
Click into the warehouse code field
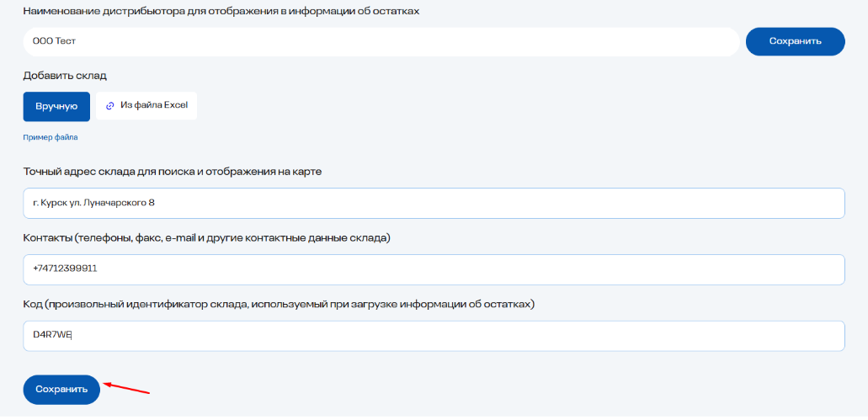coord(434,336)
